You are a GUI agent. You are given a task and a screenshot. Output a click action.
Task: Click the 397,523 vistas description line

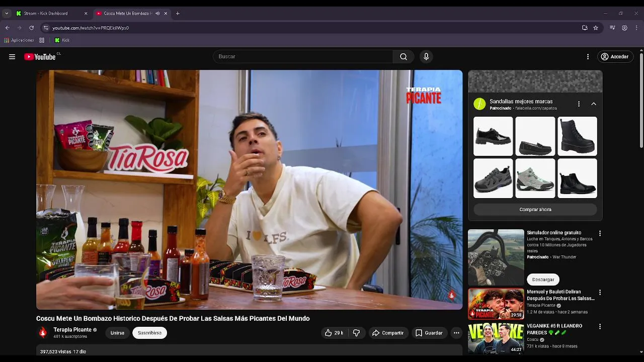[x=63, y=352]
